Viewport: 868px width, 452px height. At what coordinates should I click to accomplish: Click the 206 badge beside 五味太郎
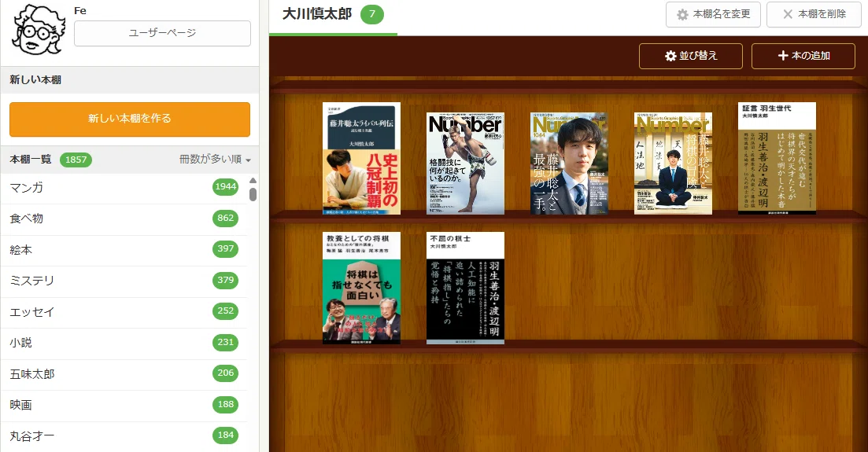(x=225, y=373)
